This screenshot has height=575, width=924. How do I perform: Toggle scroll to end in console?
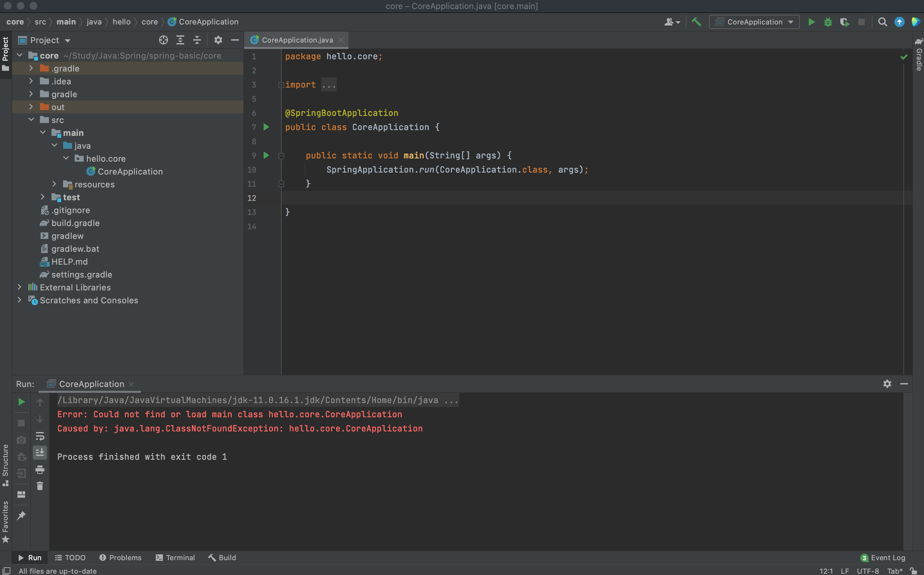coord(40,452)
